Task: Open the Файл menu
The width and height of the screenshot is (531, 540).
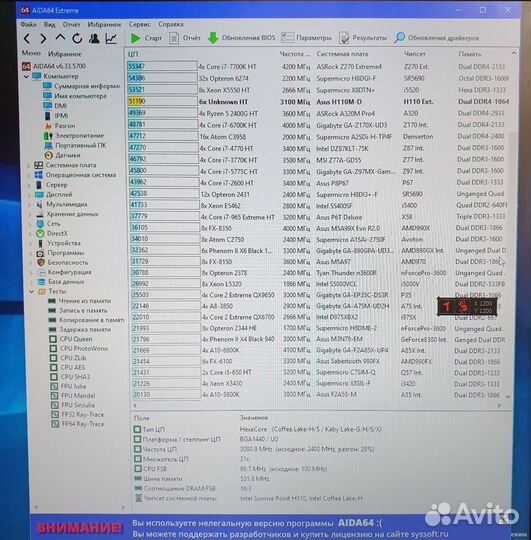Action: pyautogui.click(x=29, y=24)
